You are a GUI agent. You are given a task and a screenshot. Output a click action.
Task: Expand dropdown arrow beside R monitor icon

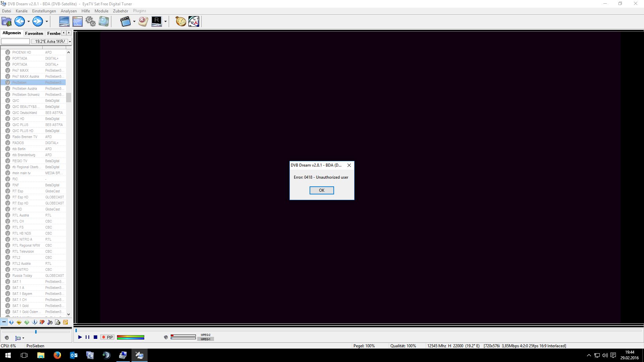165,21
